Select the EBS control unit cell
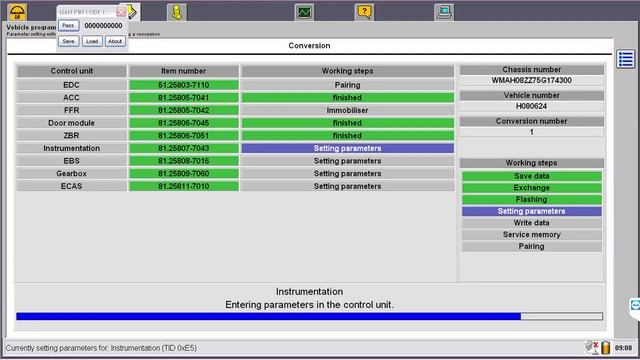Viewport: 640px width, 360px height. tap(71, 161)
